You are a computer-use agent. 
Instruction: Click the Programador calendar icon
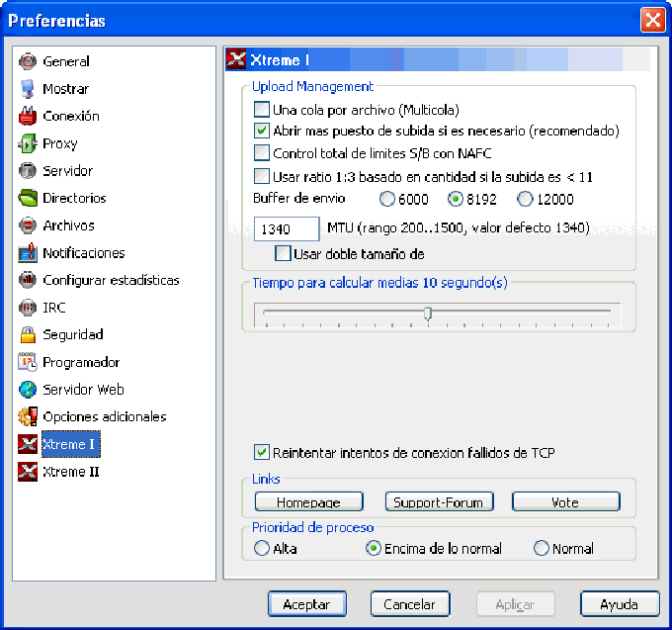[28, 362]
